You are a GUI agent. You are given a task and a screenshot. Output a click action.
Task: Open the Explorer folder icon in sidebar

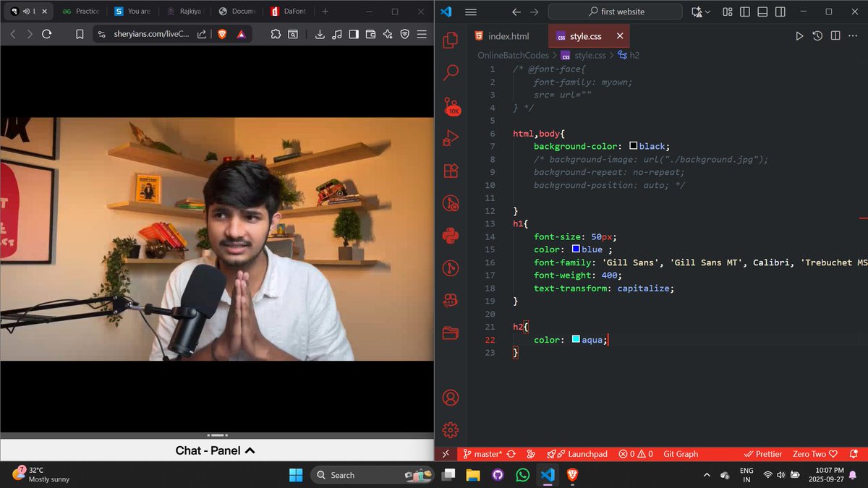tap(451, 333)
